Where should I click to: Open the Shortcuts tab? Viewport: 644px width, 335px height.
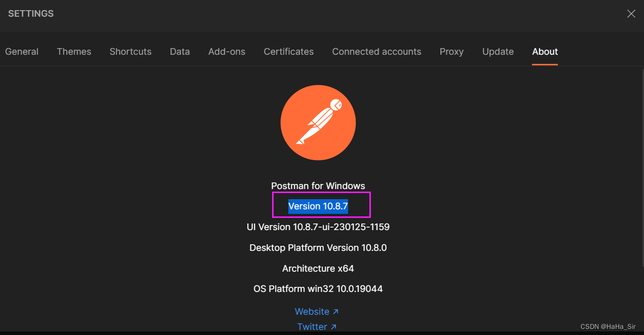(x=130, y=52)
